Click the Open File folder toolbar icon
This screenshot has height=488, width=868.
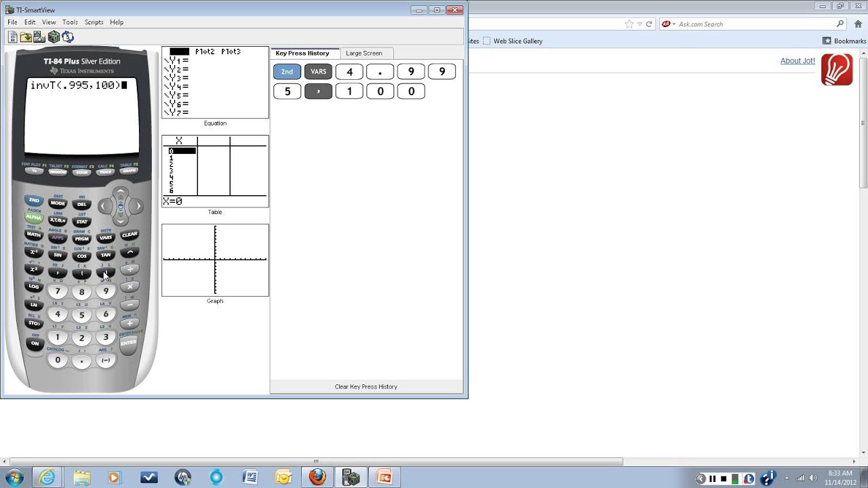pos(26,37)
